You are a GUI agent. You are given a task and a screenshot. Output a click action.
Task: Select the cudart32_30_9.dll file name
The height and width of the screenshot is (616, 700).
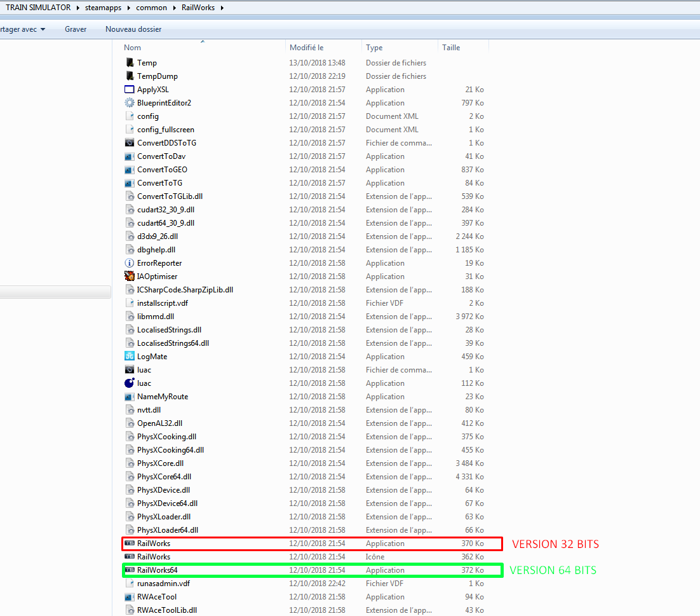(x=166, y=210)
